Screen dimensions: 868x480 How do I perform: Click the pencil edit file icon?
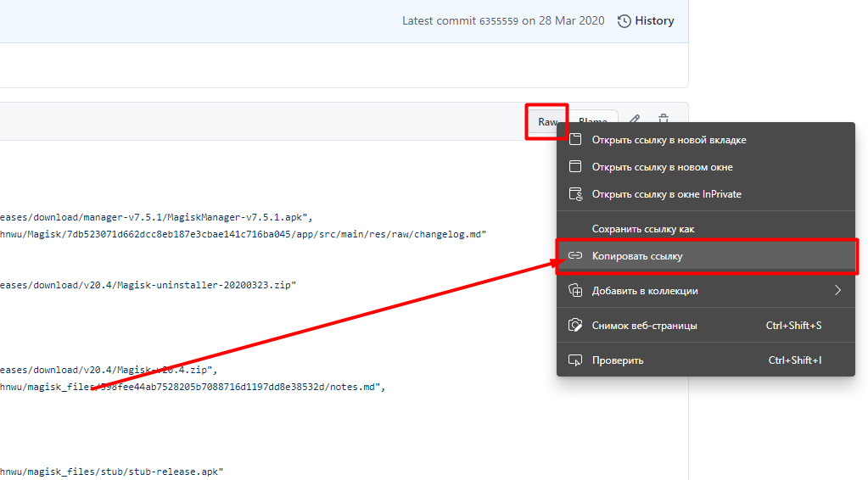[635, 121]
